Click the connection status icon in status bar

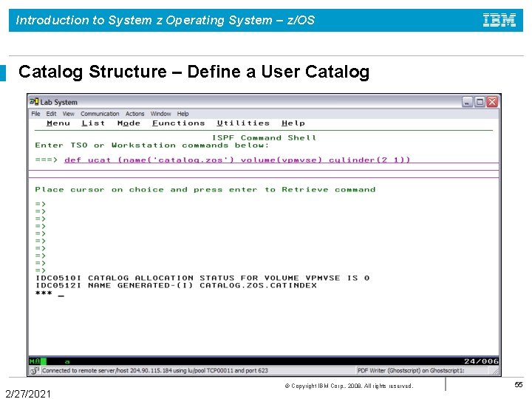pos(35,370)
